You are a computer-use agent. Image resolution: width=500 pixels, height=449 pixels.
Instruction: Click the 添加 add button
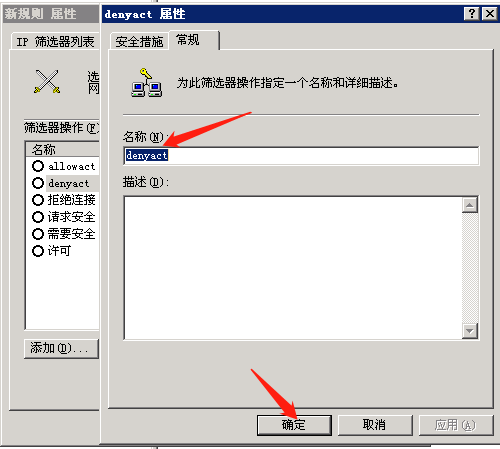point(61,349)
